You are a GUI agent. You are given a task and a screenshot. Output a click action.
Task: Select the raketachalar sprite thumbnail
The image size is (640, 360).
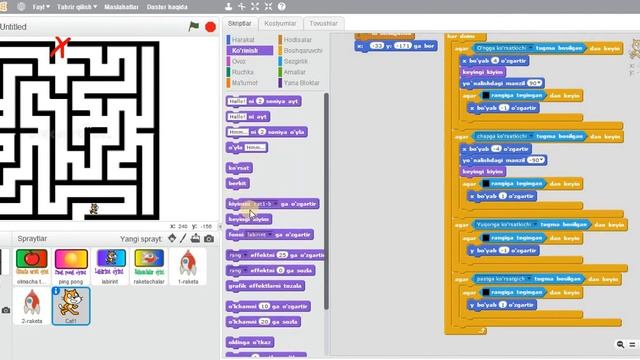pyautogui.click(x=149, y=266)
